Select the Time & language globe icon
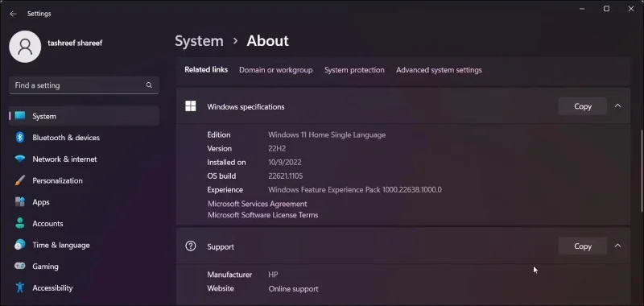The width and height of the screenshot is (644, 306). 19,245
